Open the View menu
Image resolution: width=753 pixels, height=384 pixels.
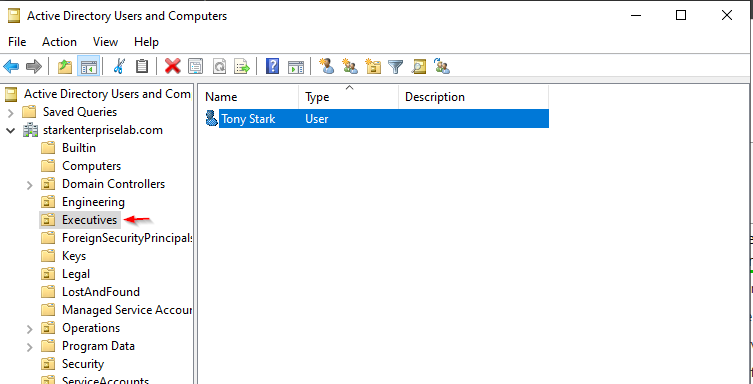coord(105,42)
